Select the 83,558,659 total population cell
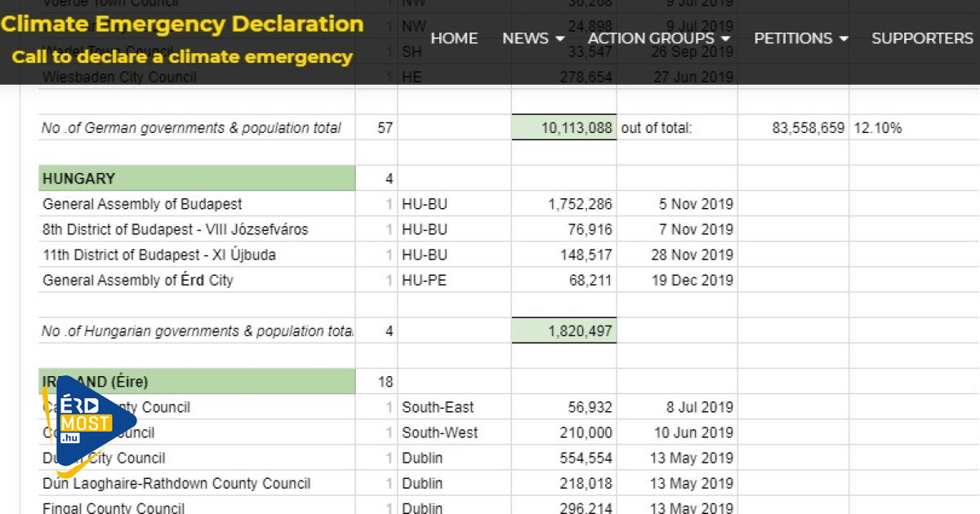The width and height of the screenshot is (980, 514). click(808, 128)
